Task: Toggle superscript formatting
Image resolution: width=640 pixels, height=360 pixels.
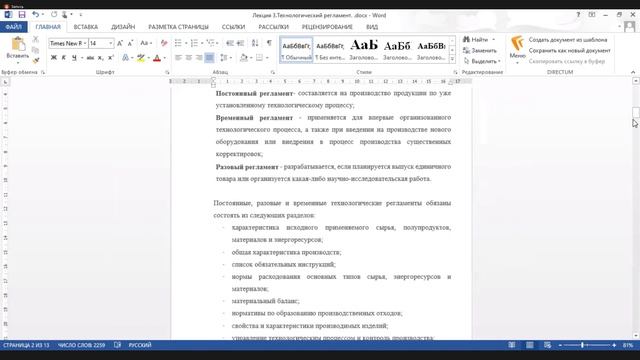Action: 111,58
